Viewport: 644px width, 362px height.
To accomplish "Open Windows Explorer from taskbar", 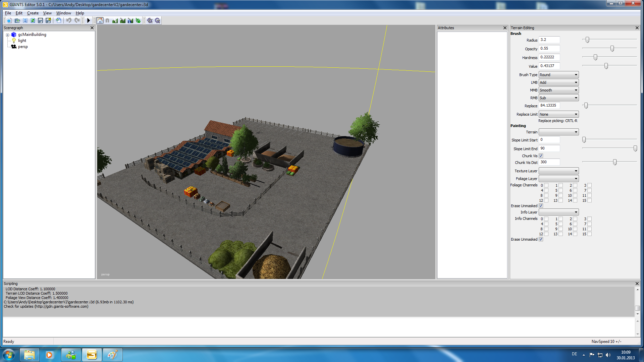I will [30, 355].
